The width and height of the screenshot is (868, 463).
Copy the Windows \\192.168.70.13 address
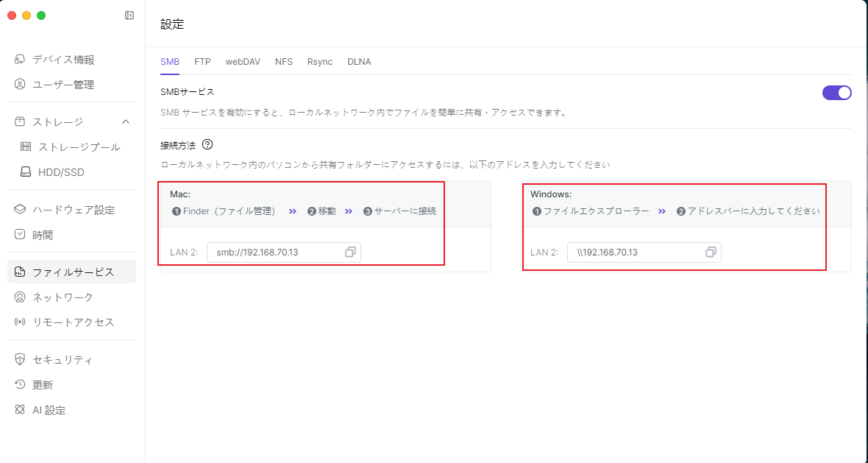pos(711,252)
